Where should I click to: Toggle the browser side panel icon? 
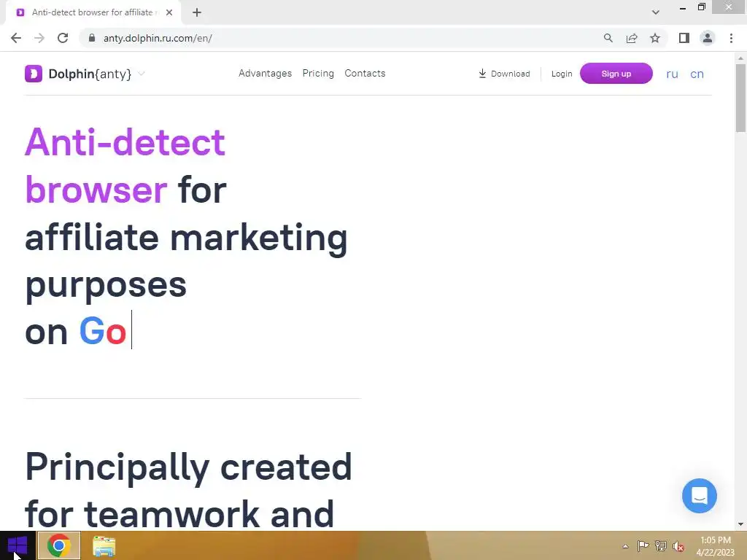click(x=684, y=38)
